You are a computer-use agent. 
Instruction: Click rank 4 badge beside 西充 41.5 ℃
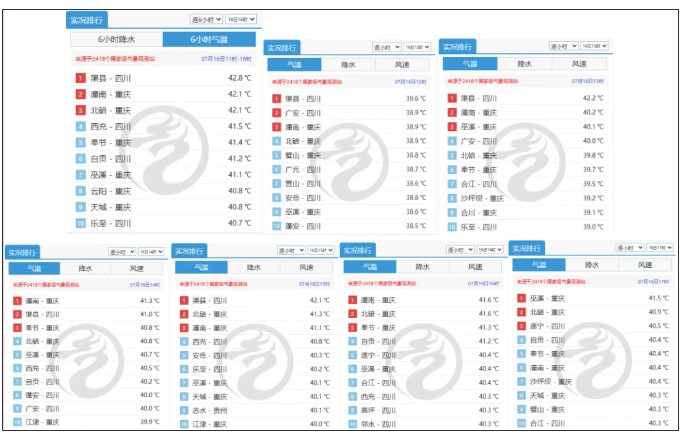tap(80, 127)
